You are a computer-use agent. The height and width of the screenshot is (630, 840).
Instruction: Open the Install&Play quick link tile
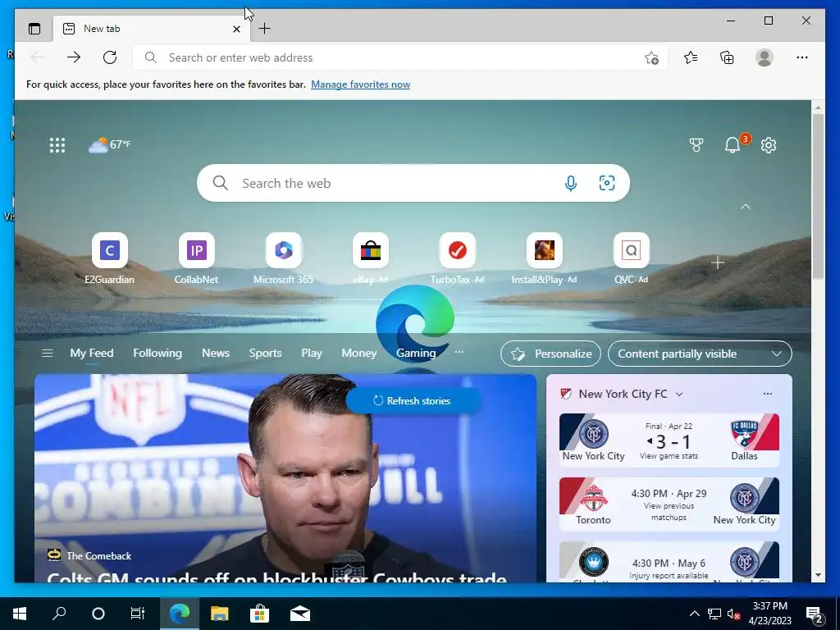(x=545, y=258)
